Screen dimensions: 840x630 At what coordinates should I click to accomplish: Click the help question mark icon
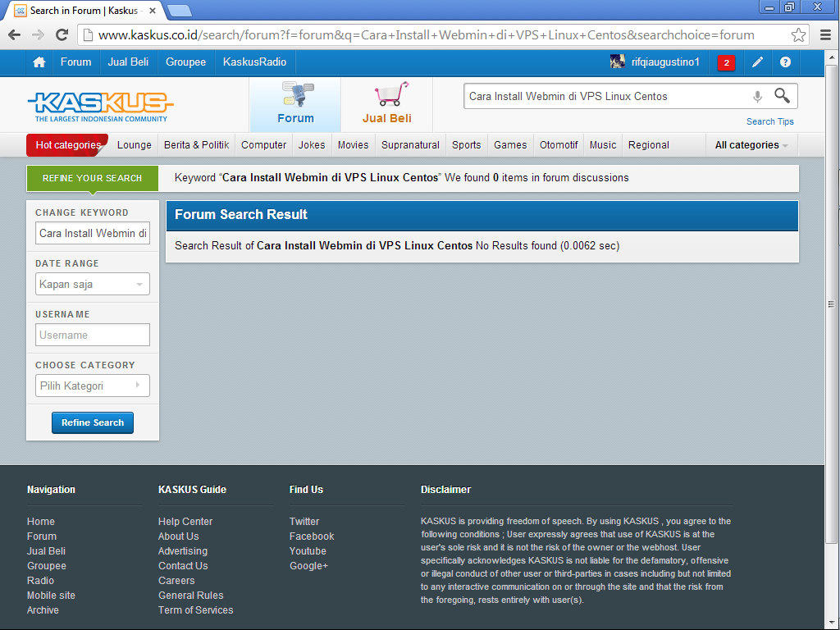pos(785,62)
